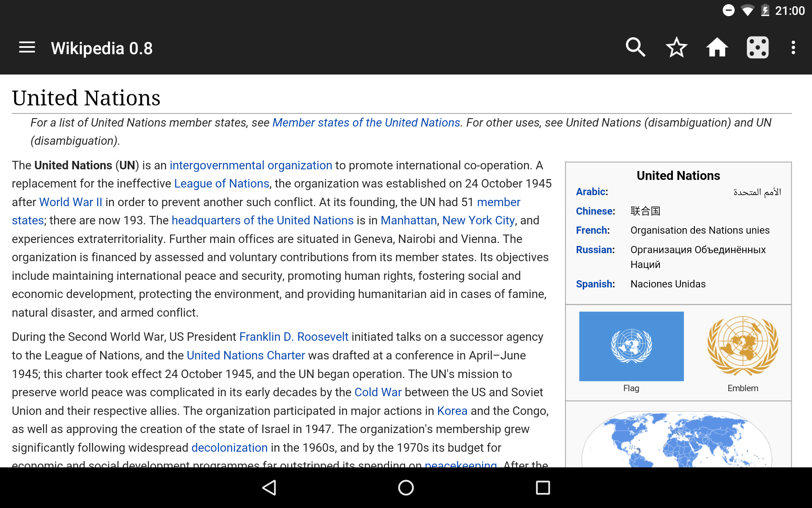
Task: Tap the Emblem caption
Action: point(743,388)
